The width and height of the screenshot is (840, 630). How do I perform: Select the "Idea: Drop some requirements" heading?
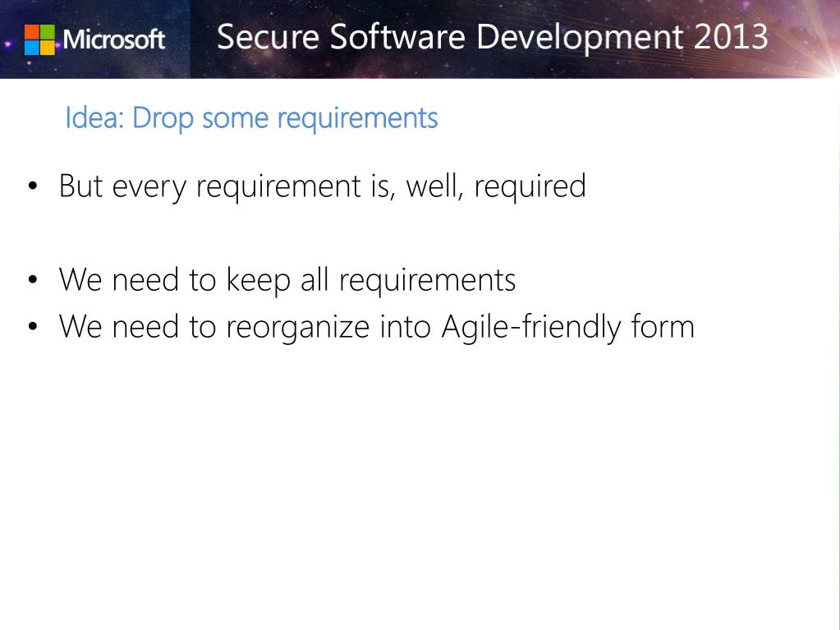(251, 118)
